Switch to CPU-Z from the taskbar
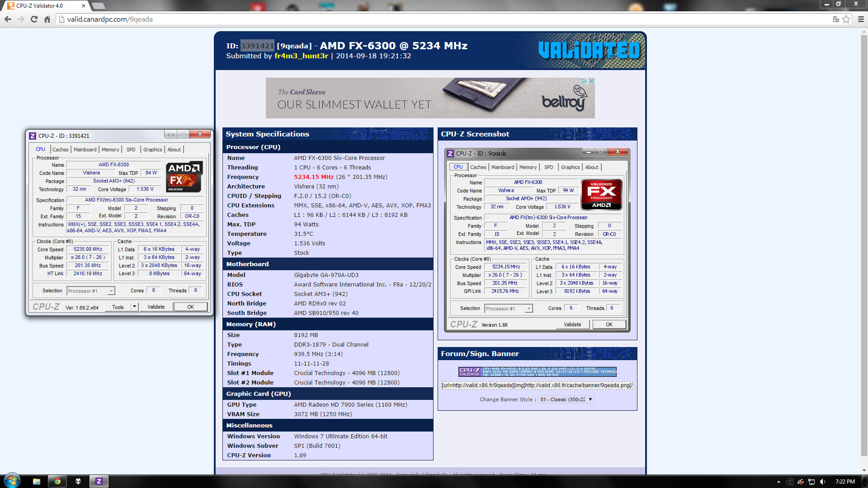 pyautogui.click(x=99, y=481)
